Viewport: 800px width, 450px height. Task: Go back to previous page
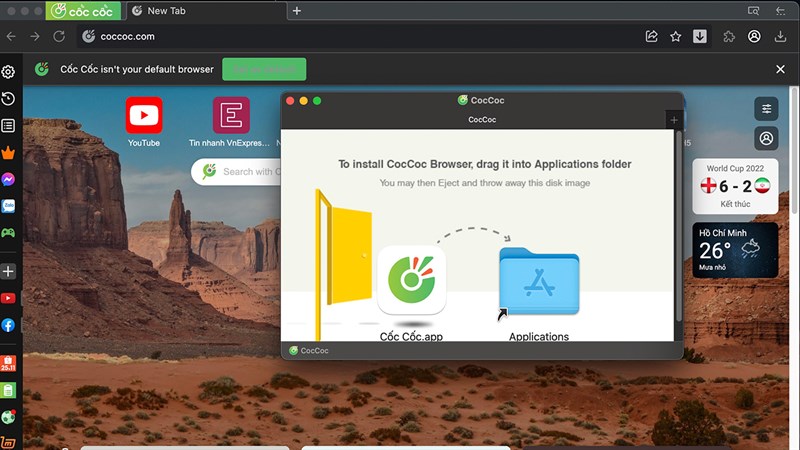pyautogui.click(x=11, y=36)
